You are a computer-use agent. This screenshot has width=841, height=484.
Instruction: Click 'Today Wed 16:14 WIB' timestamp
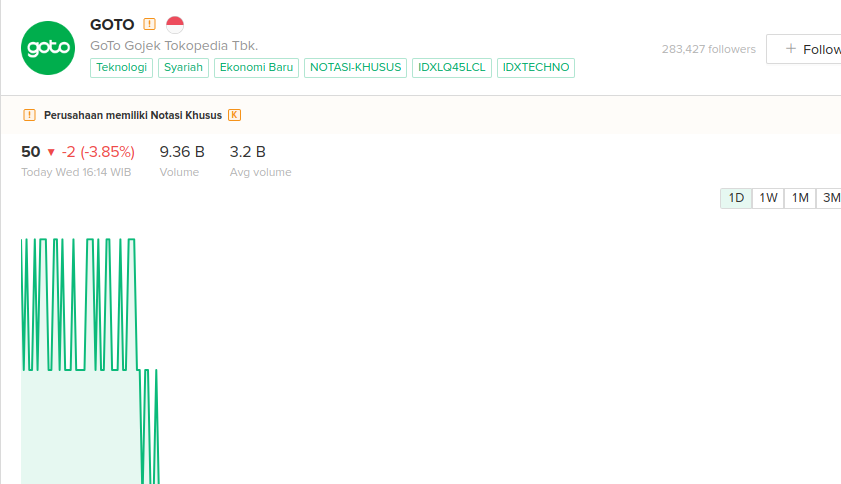coord(76,172)
